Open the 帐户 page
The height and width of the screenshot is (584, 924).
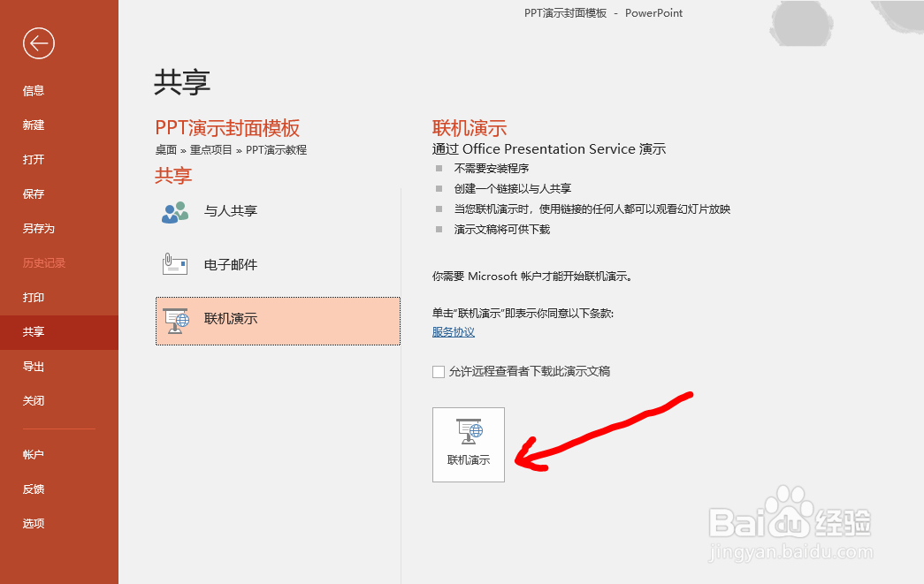[34, 454]
